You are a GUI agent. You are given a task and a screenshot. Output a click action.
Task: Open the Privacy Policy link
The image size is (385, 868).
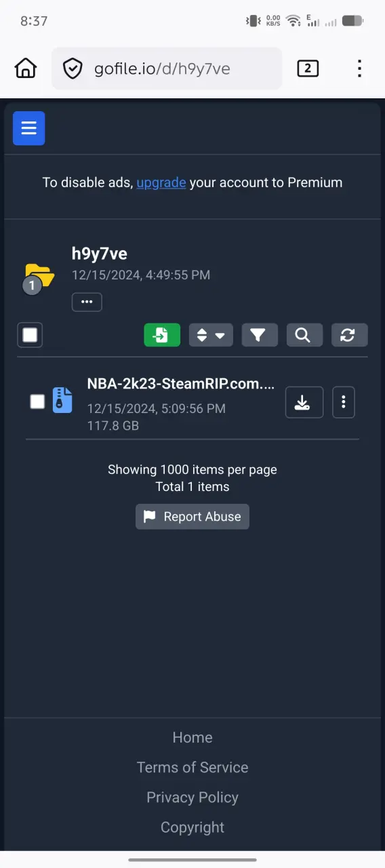pos(192,797)
